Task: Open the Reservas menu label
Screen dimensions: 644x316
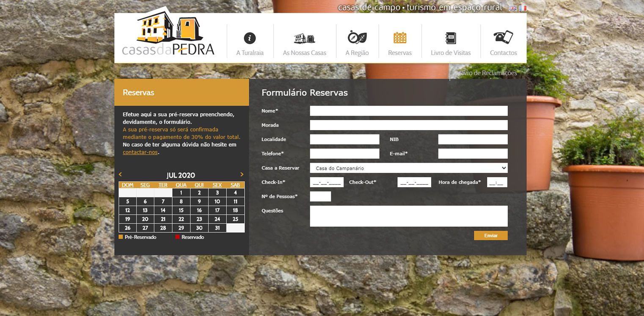Action: point(400,53)
